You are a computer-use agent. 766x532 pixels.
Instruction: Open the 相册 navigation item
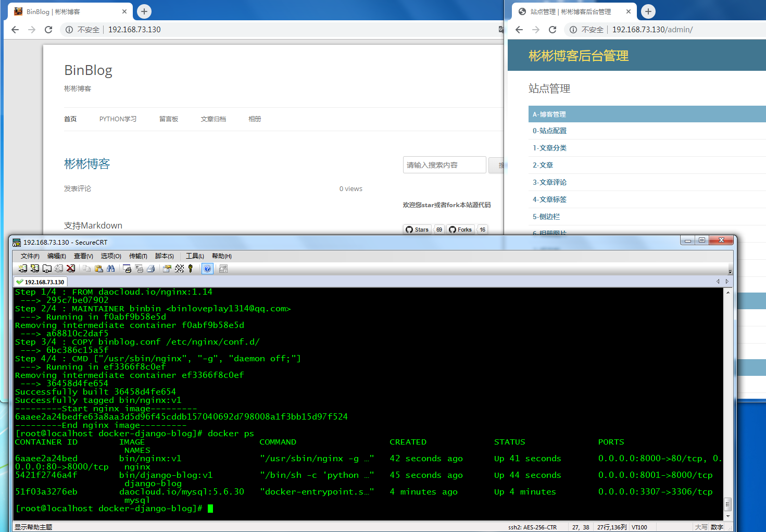[255, 119]
